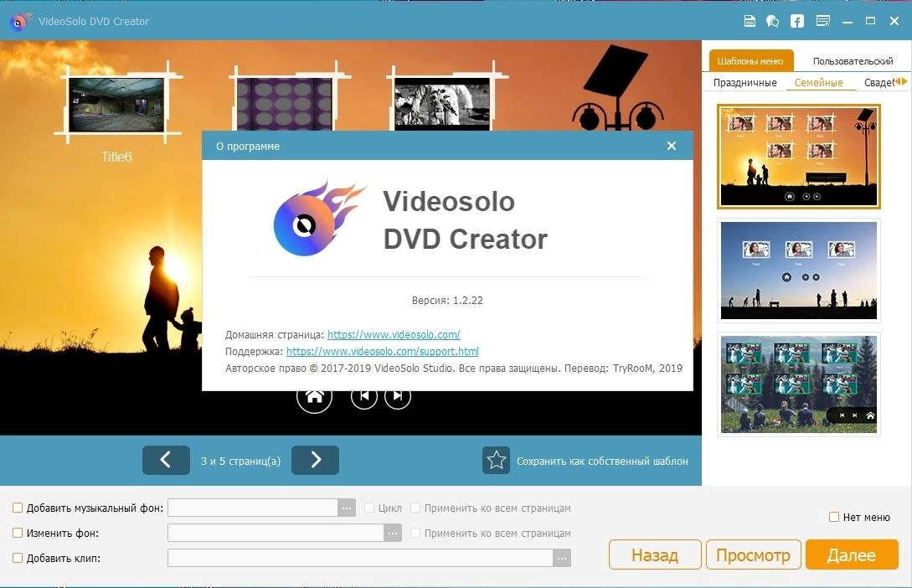Image resolution: width=912 pixels, height=588 pixels.
Task: Choose the green forest picnic template
Action: coord(799,384)
